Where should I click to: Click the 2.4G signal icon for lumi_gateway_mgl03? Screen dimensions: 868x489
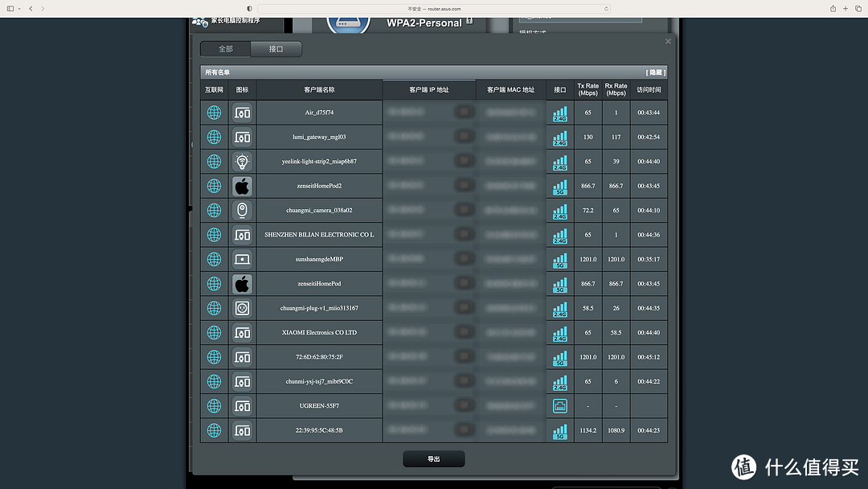pos(560,138)
